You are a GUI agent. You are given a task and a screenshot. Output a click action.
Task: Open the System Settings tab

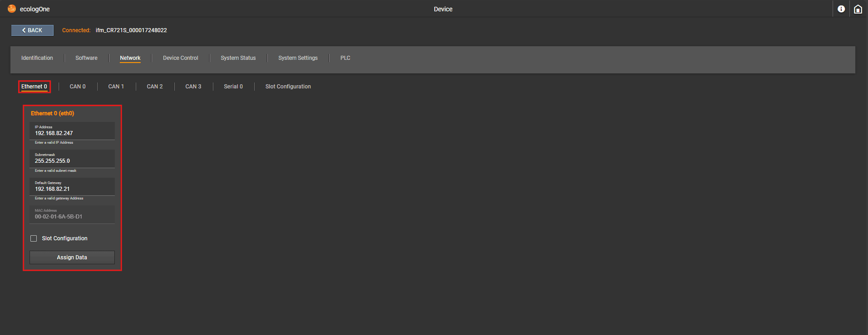[298, 58]
